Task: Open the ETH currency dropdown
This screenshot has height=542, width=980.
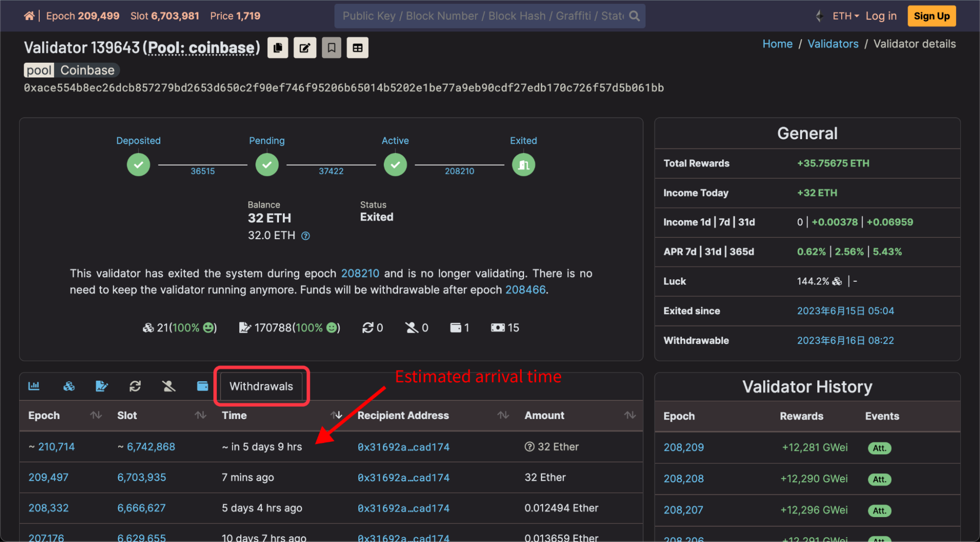Action: click(x=845, y=16)
